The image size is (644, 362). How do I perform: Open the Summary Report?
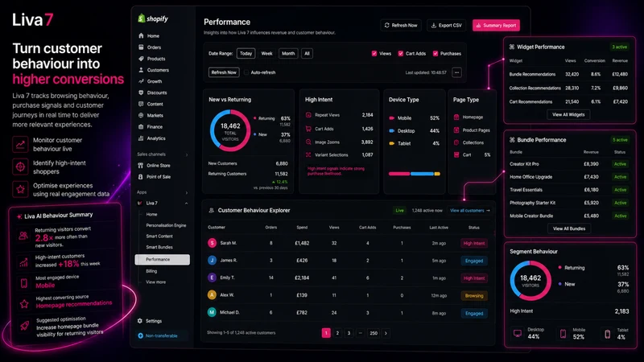496,26
